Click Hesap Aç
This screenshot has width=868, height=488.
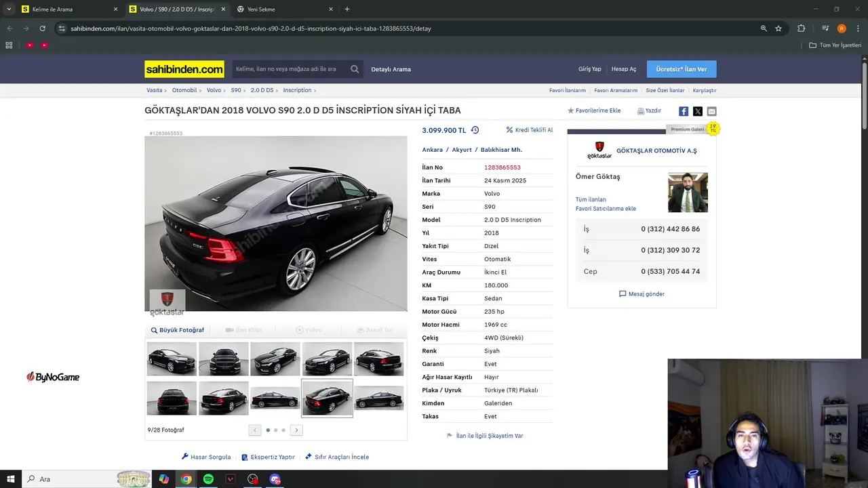[x=624, y=69]
